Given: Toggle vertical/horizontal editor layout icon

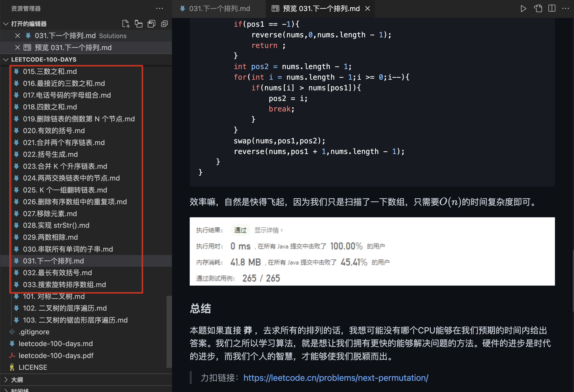Looking at the screenshot, I should click(139, 24).
